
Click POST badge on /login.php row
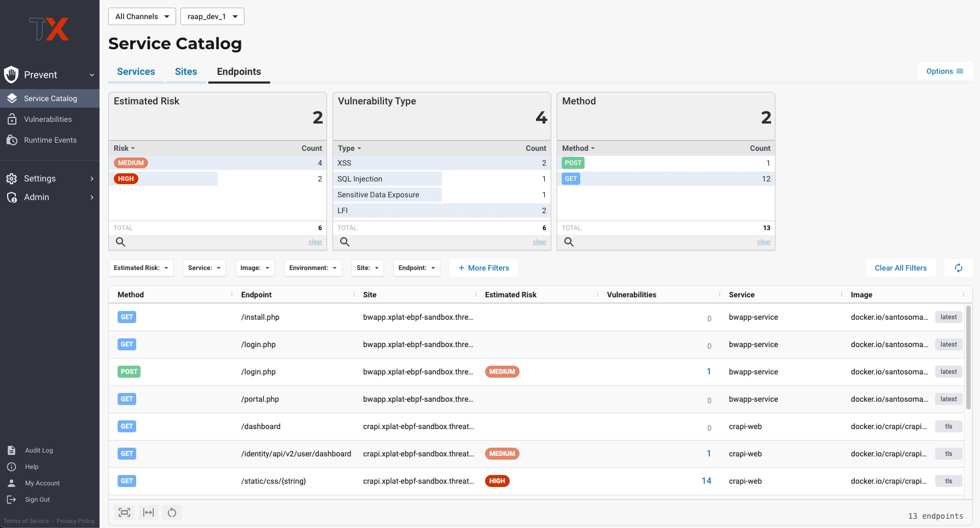point(129,372)
